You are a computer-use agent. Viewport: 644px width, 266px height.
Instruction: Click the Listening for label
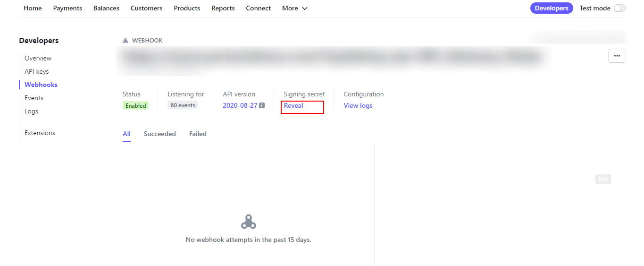pyautogui.click(x=186, y=94)
